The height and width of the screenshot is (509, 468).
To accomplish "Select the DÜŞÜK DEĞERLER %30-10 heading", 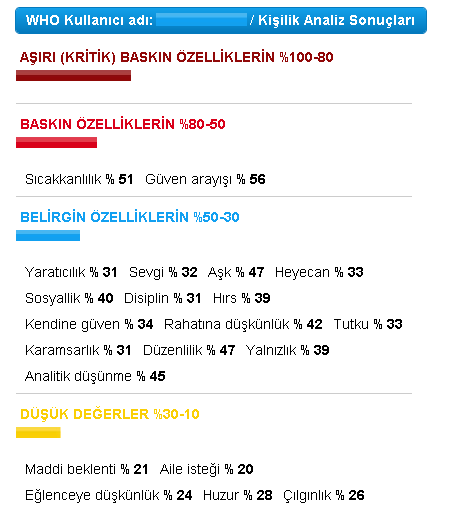I will (110, 414).
